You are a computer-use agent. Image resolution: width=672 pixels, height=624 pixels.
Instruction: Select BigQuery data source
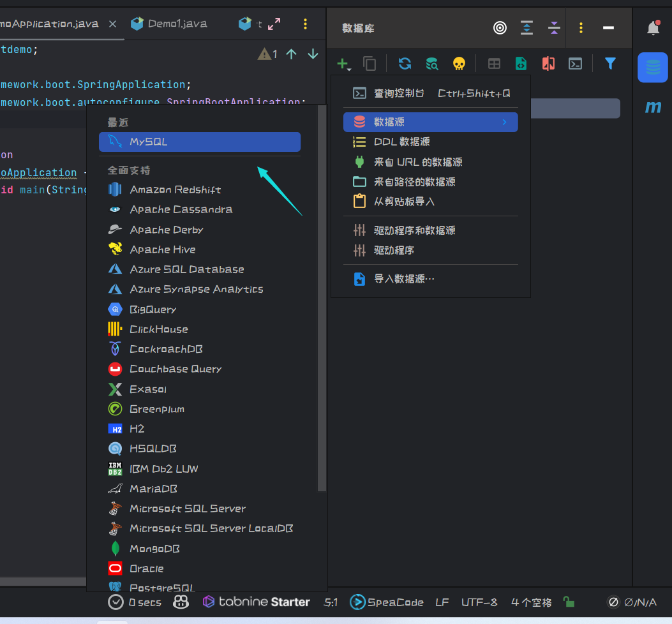point(200,309)
